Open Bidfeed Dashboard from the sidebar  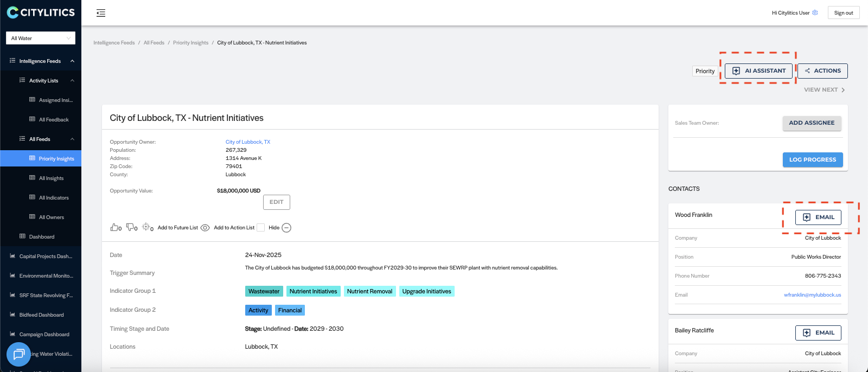click(x=41, y=315)
